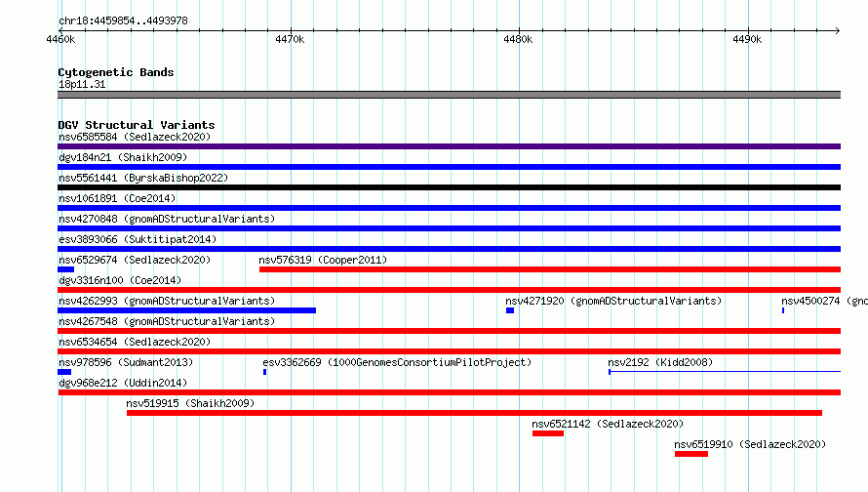
Task: Click the 4480k ruler position
Action: 518,39
